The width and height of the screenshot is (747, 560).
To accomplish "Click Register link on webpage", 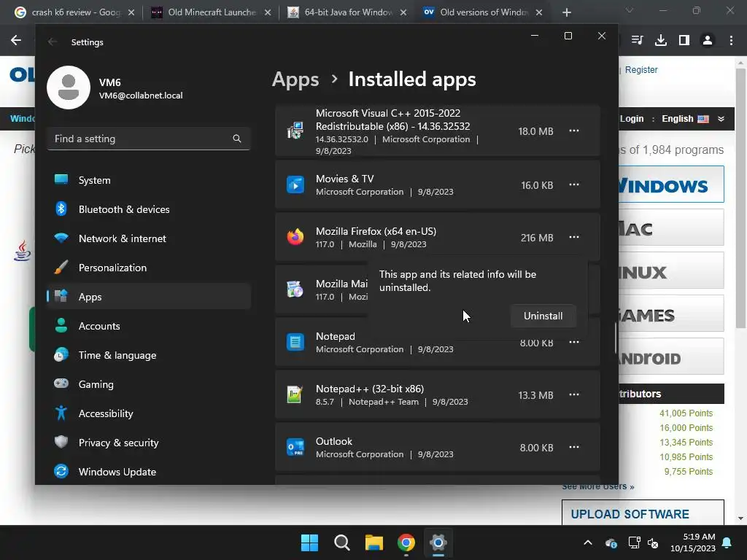I will tap(641, 69).
